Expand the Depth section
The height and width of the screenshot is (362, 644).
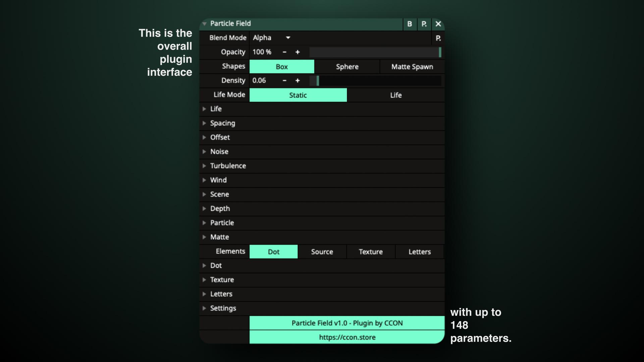point(322,209)
